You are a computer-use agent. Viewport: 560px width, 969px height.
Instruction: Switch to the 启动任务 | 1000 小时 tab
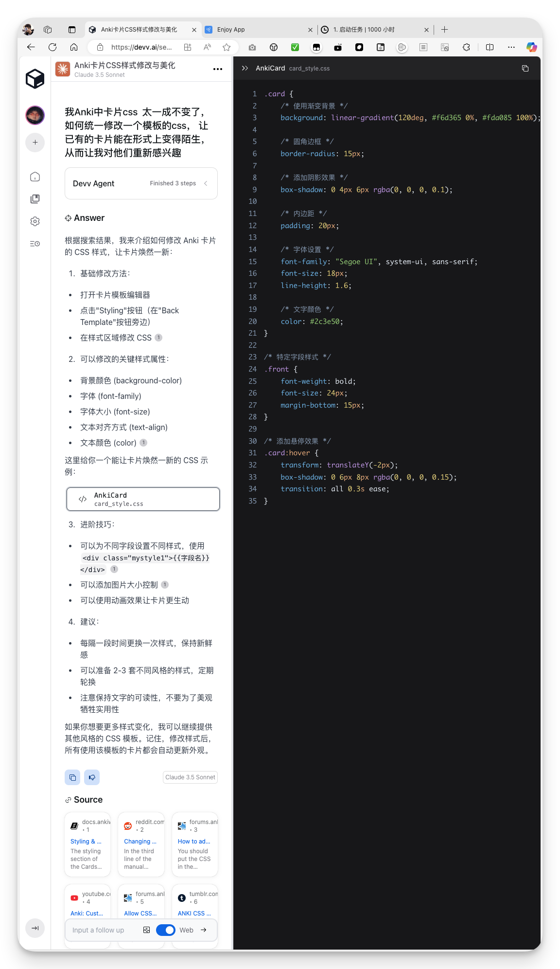(375, 30)
